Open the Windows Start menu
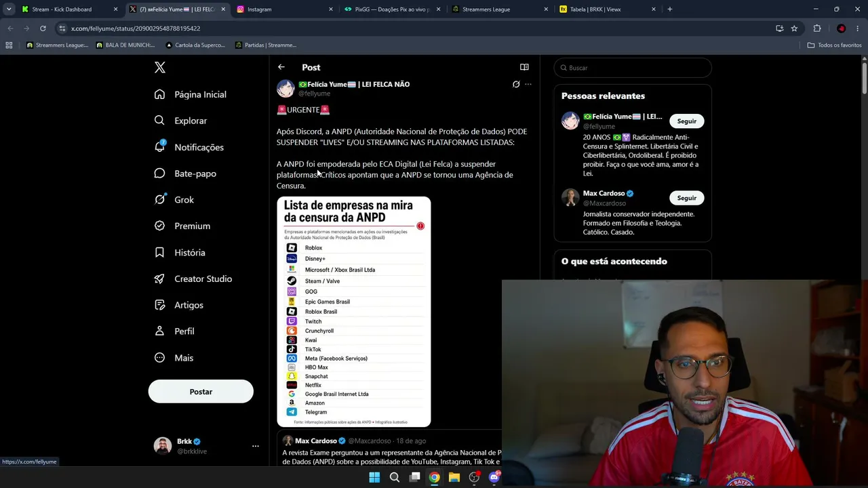Viewport: 868px width, 488px height. (374, 477)
